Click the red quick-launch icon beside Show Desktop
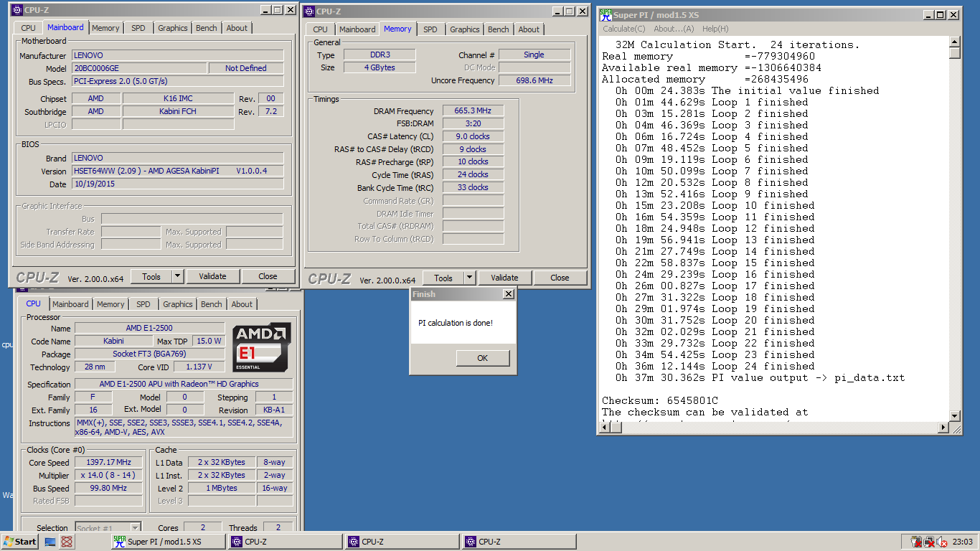The height and width of the screenshot is (551, 980). [x=67, y=542]
